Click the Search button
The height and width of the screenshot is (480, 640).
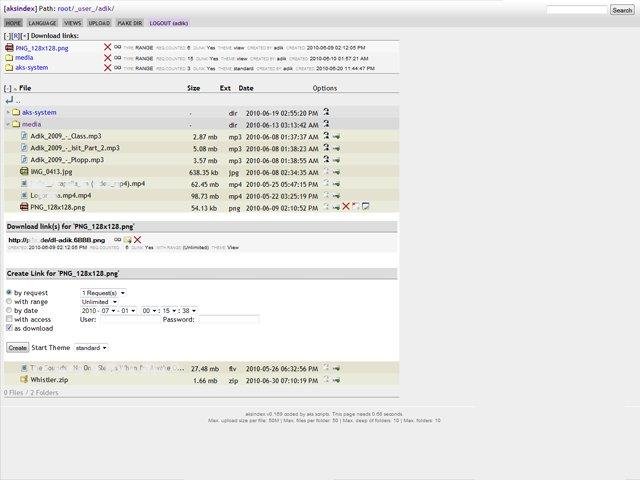point(622,10)
